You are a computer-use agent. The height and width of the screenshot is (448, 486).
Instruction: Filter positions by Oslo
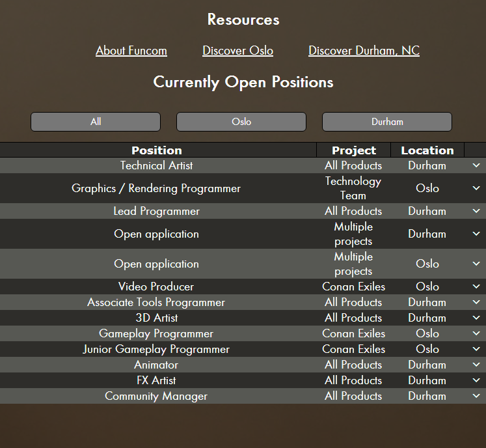pos(241,122)
